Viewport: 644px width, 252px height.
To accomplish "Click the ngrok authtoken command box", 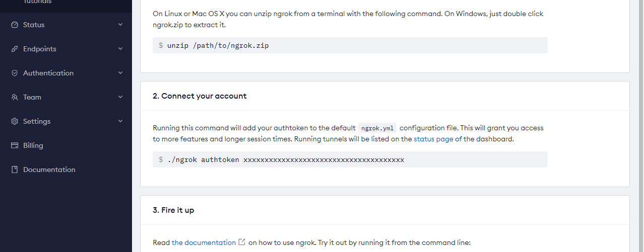I will 350,159.
